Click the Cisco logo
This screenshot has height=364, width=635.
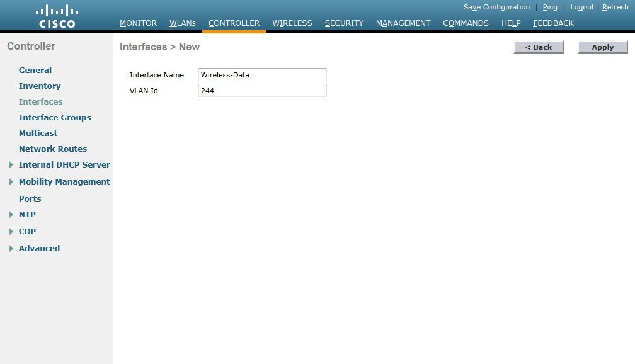pos(57,15)
